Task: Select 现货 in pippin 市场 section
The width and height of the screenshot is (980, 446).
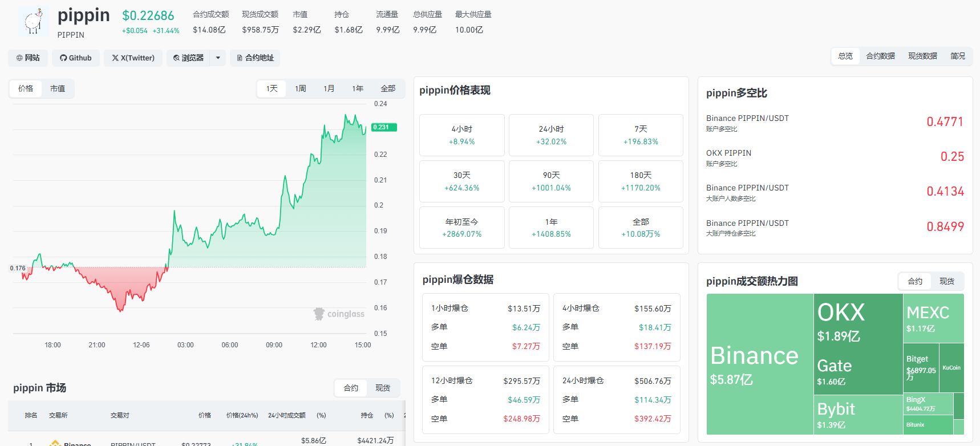Action: pyautogui.click(x=383, y=388)
